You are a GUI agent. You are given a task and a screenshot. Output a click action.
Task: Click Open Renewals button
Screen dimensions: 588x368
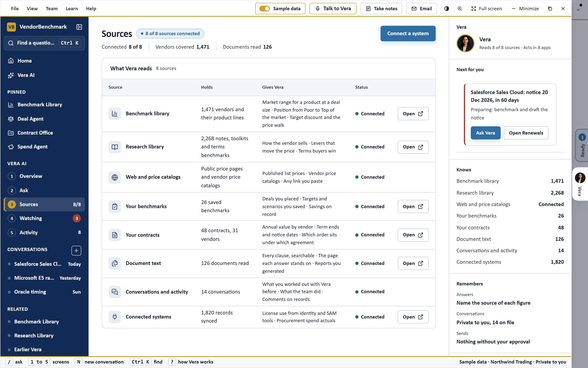pyautogui.click(x=526, y=133)
